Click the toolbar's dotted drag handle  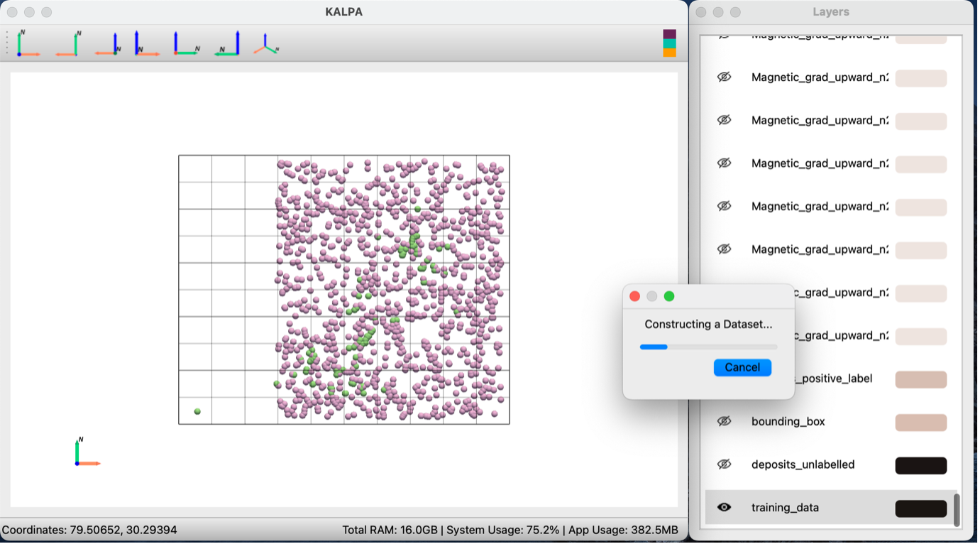(x=7, y=43)
